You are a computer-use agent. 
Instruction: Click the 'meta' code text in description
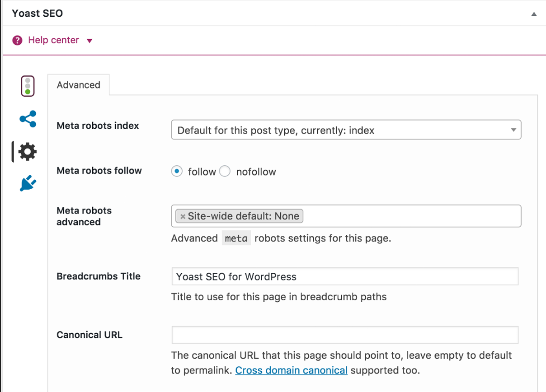point(236,238)
